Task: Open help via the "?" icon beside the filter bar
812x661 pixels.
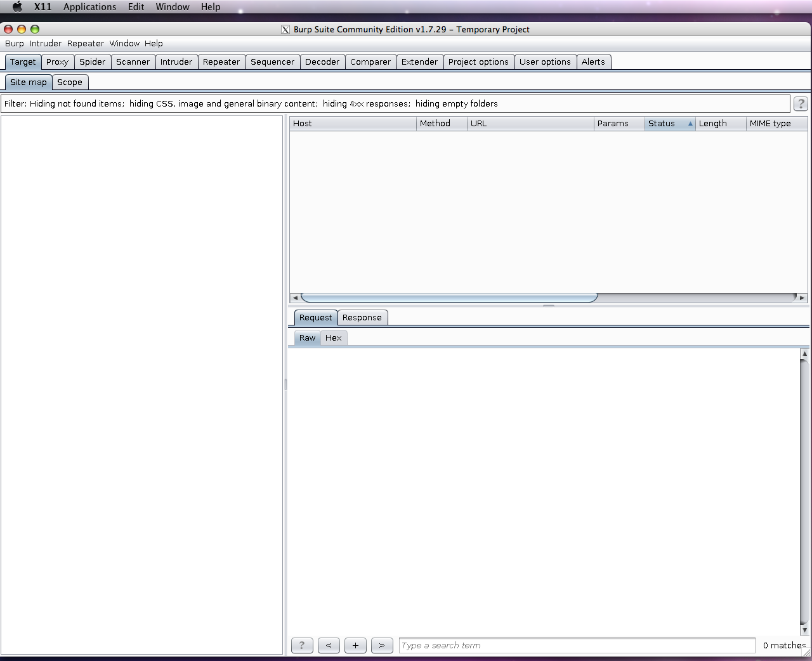Action: click(800, 103)
